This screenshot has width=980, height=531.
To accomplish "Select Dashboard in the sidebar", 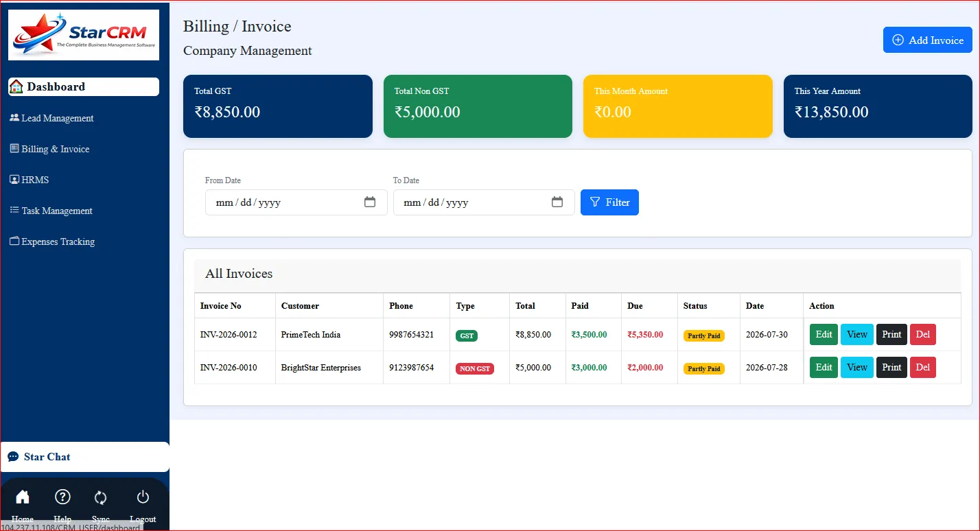I will click(x=84, y=86).
